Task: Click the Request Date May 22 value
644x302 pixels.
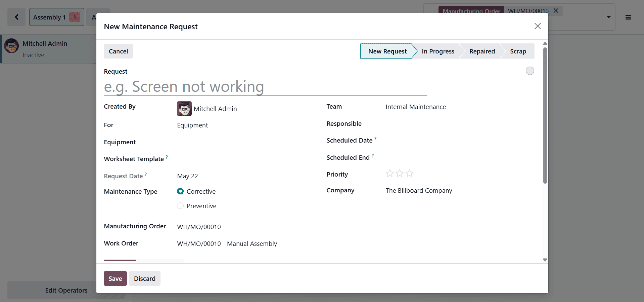Action: click(x=187, y=176)
